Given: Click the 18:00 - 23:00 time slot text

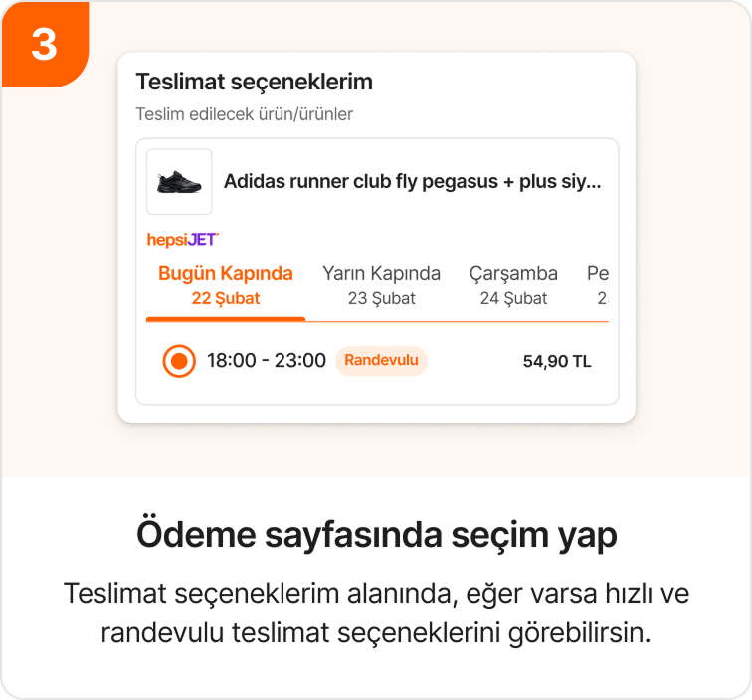Looking at the screenshot, I should (267, 361).
